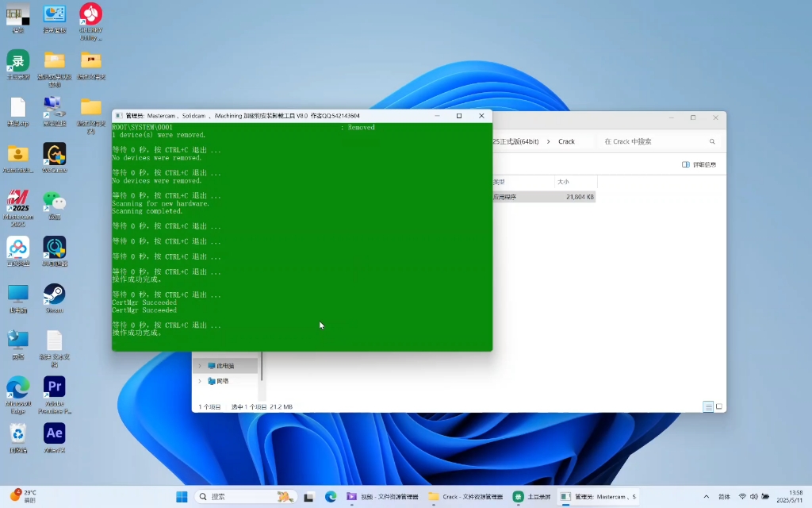
Task: Expand the This PC tree node
Action: click(200, 365)
